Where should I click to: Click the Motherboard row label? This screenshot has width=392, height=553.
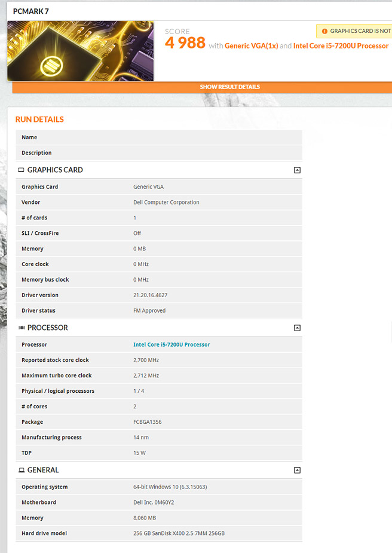[39, 503]
